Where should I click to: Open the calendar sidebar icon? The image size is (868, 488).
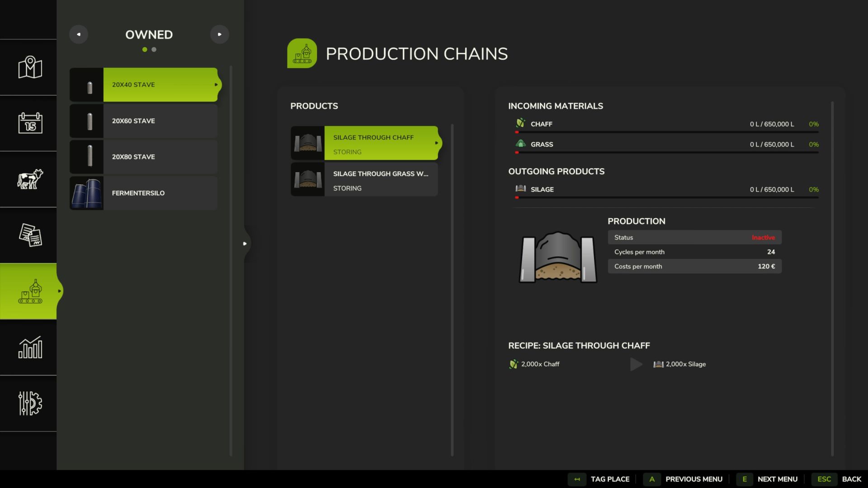(x=30, y=123)
